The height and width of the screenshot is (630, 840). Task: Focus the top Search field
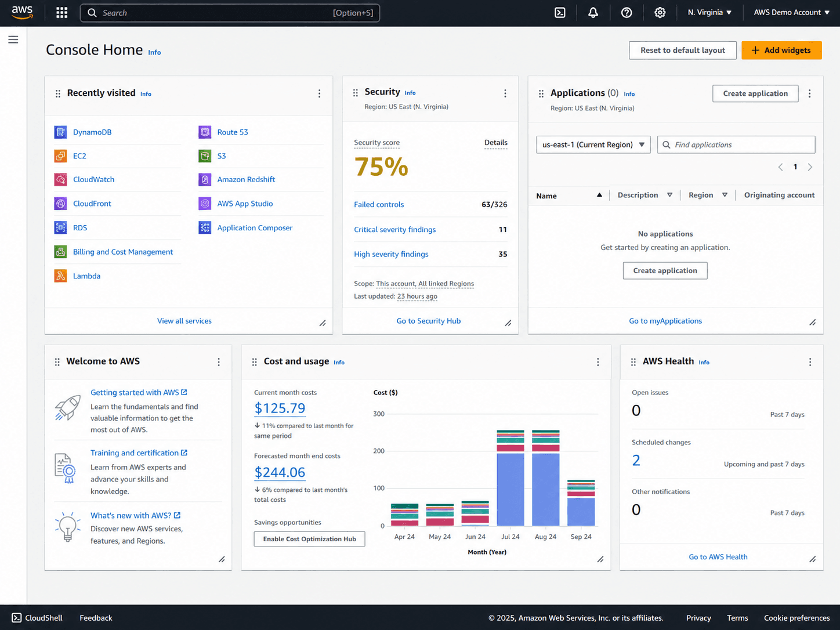pyautogui.click(x=230, y=13)
